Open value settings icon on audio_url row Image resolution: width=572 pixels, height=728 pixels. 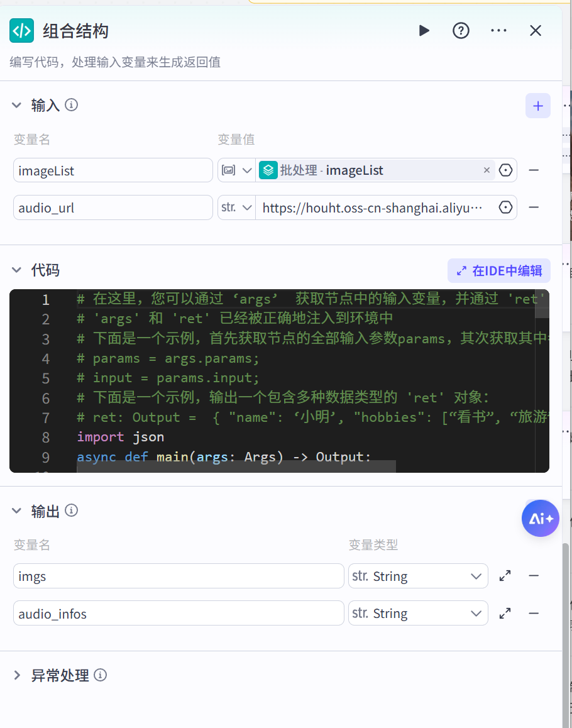505,207
